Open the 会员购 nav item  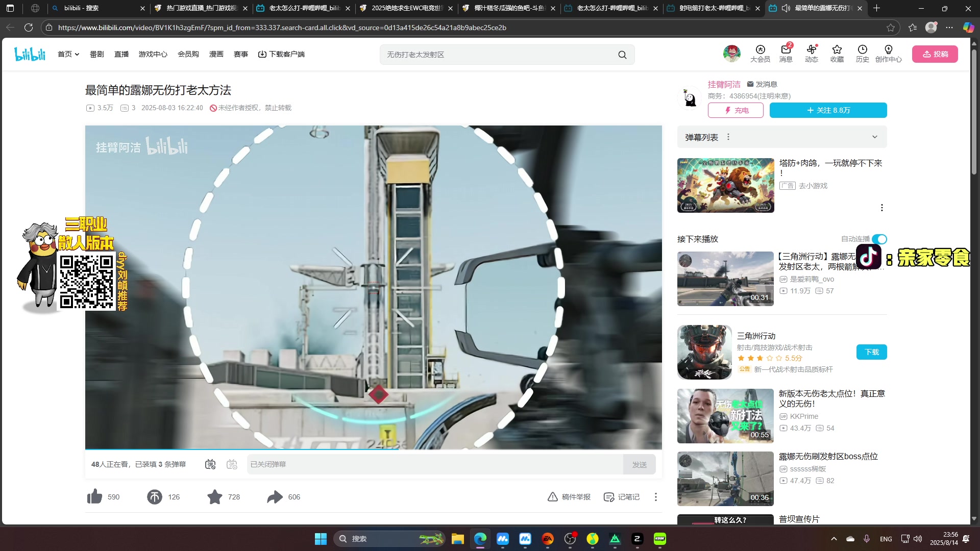[x=188, y=54]
